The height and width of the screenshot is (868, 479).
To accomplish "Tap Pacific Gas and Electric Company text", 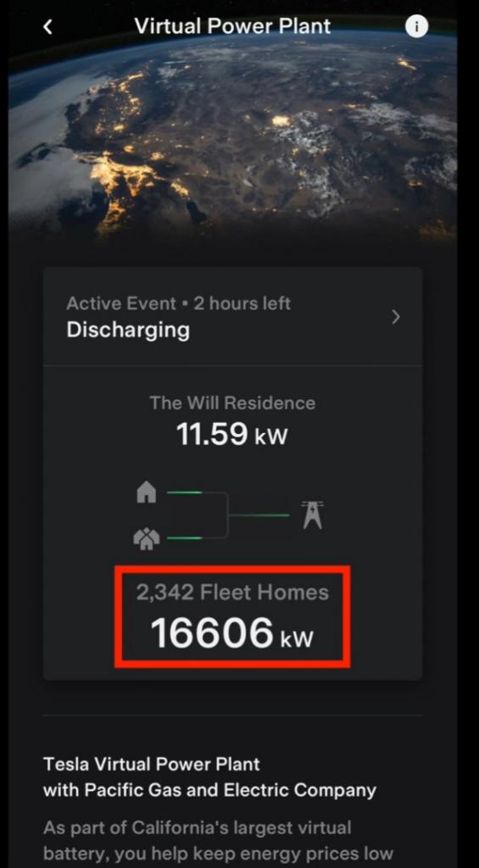I will pos(231,790).
